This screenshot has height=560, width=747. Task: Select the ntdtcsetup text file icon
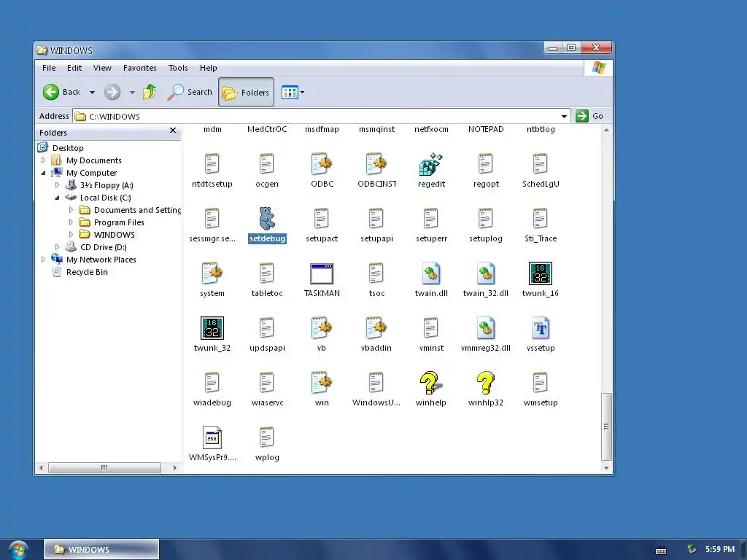pyautogui.click(x=212, y=164)
